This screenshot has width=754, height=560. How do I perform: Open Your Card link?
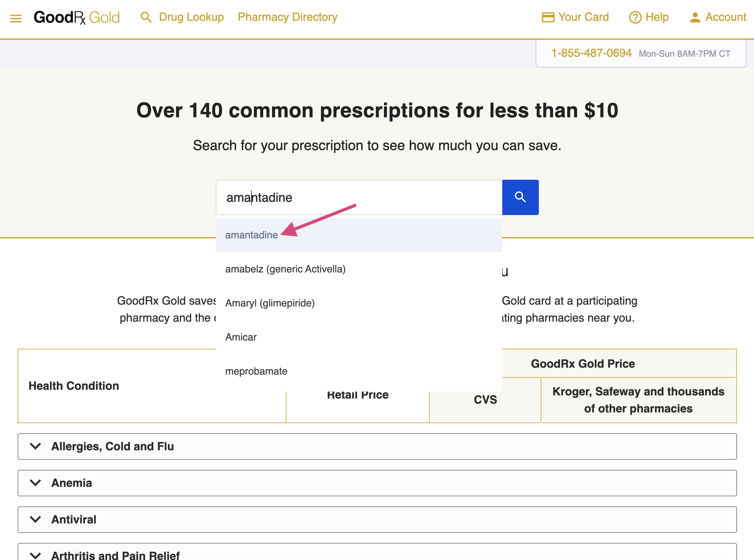click(583, 17)
